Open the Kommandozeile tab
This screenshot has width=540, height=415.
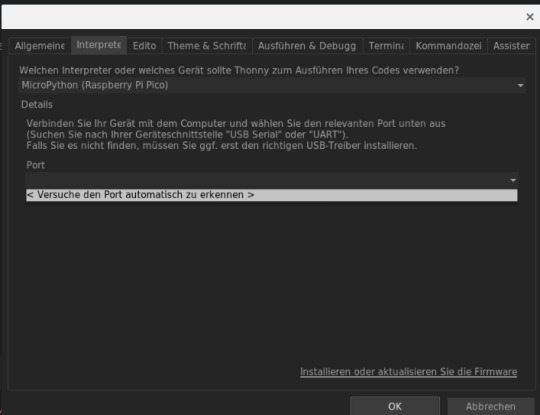click(448, 46)
